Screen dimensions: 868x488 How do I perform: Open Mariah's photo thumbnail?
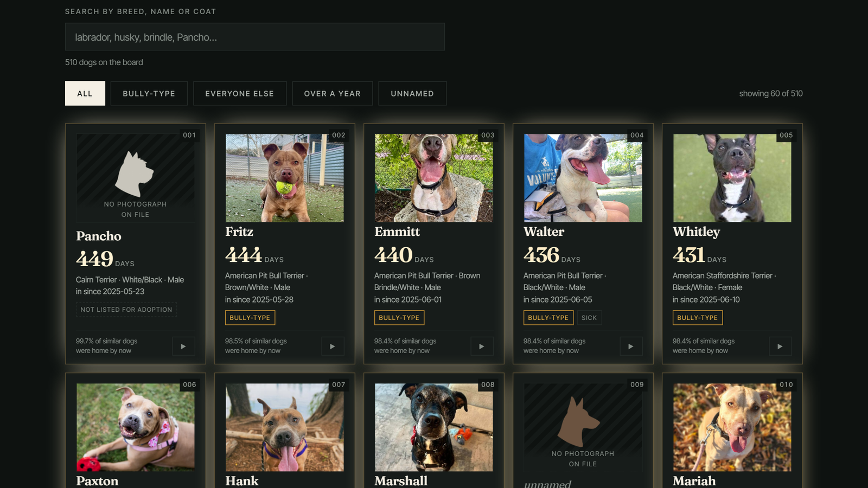point(732,427)
